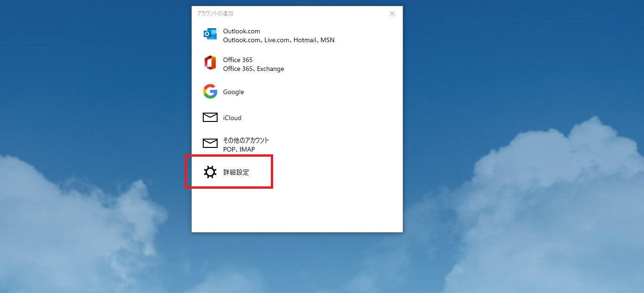This screenshot has height=293, width=644.
Task: Click the 'Office 365、Exchange' subtitle
Action: [254, 69]
